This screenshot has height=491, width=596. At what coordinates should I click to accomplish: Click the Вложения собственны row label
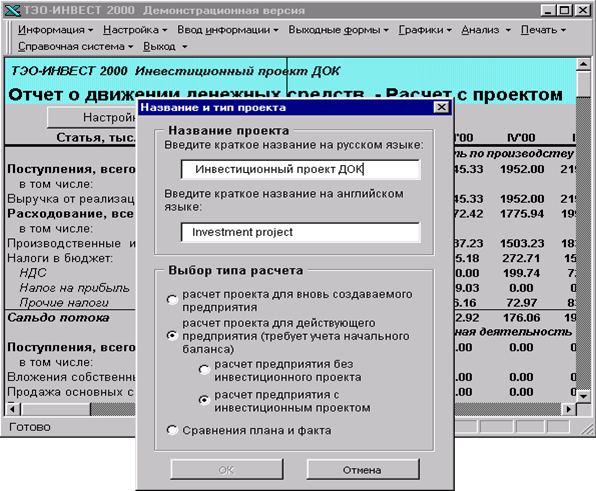pos(71,377)
